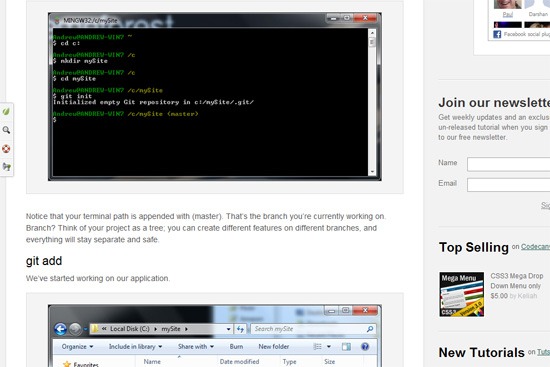
Task: Click Explorer forward arrow button
Action: (x=75, y=329)
